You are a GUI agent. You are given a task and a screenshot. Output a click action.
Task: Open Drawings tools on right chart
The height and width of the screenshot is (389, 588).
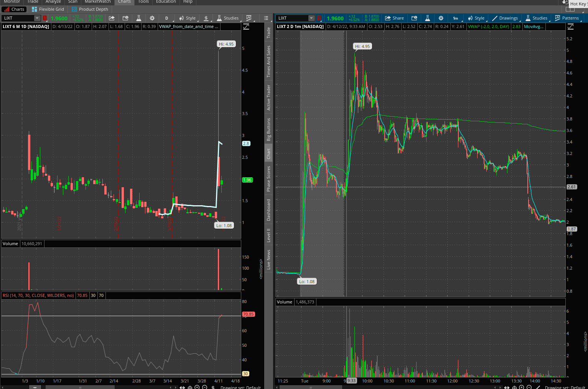point(505,18)
